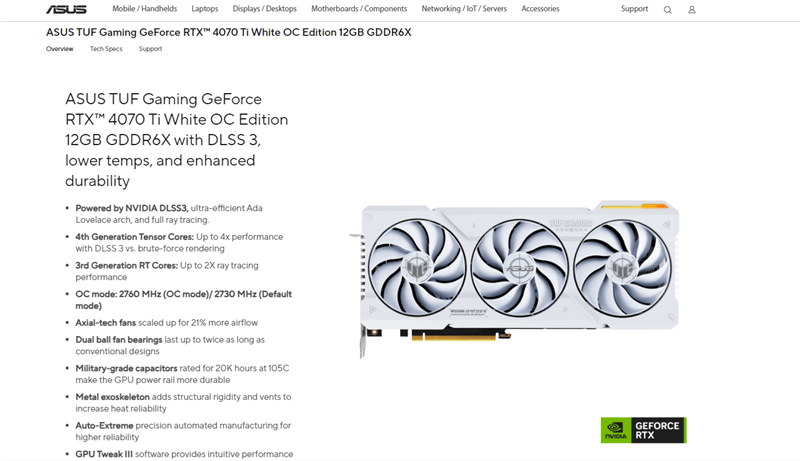Open the user account icon
Image resolution: width=800 pixels, height=461 pixels.
[692, 10]
